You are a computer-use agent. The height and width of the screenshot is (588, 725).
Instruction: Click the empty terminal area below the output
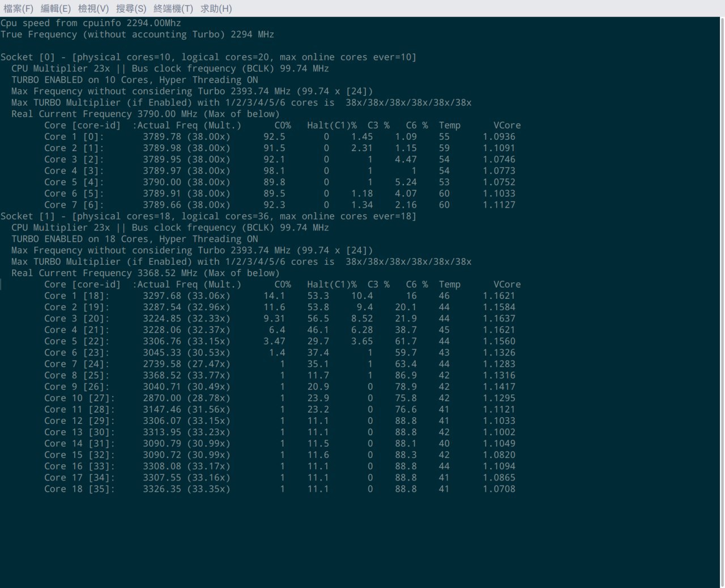coord(360,540)
